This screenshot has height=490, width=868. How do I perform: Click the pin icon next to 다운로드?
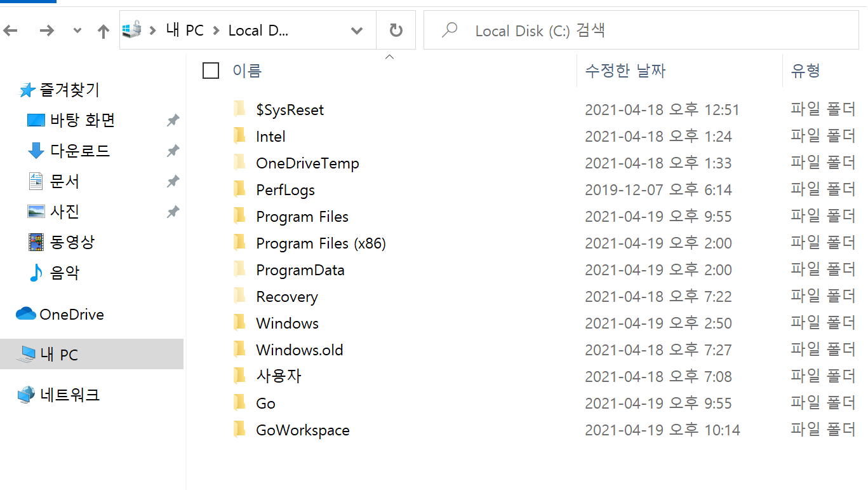(x=173, y=151)
